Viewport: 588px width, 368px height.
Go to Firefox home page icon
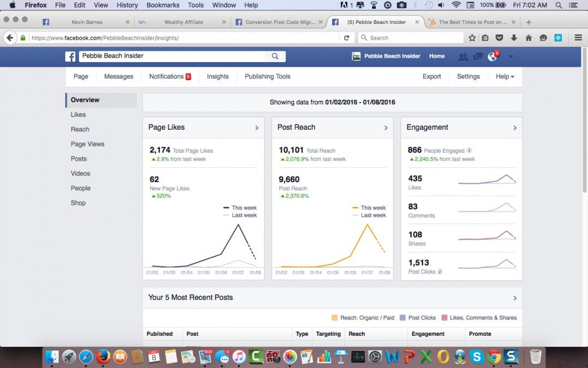pyautogui.click(x=529, y=38)
